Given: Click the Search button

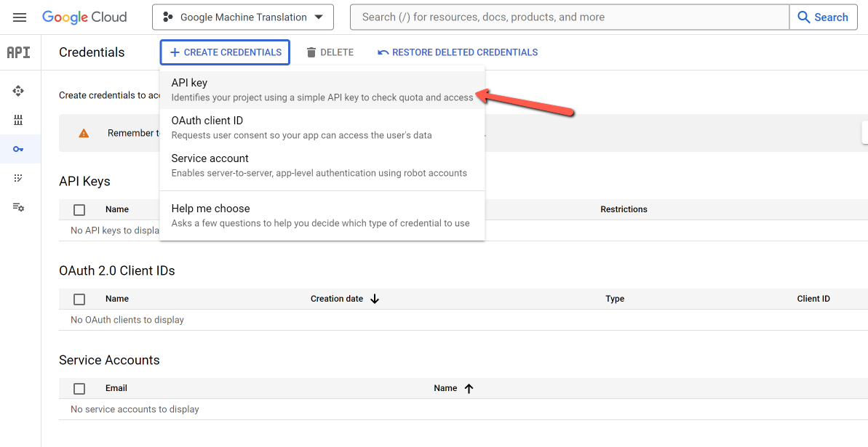Looking at the screenshot, I should point(823,17).
